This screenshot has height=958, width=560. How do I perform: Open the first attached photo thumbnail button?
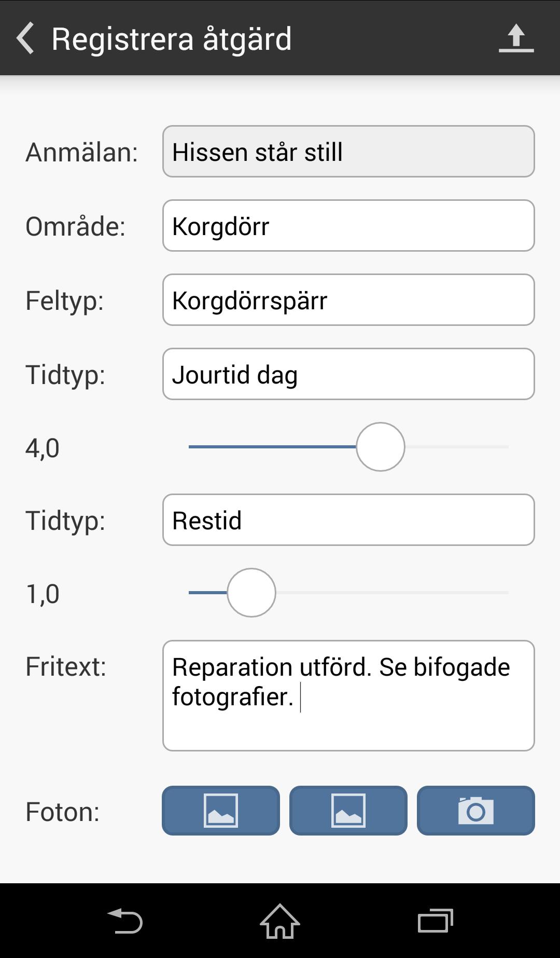pos(221,810)
